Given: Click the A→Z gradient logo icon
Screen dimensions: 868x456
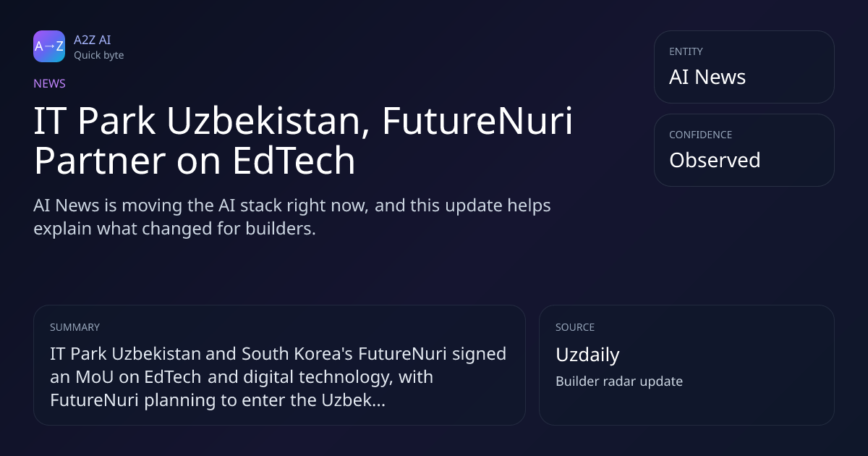Looking at the screenshot, I should (x=49, y=46).
